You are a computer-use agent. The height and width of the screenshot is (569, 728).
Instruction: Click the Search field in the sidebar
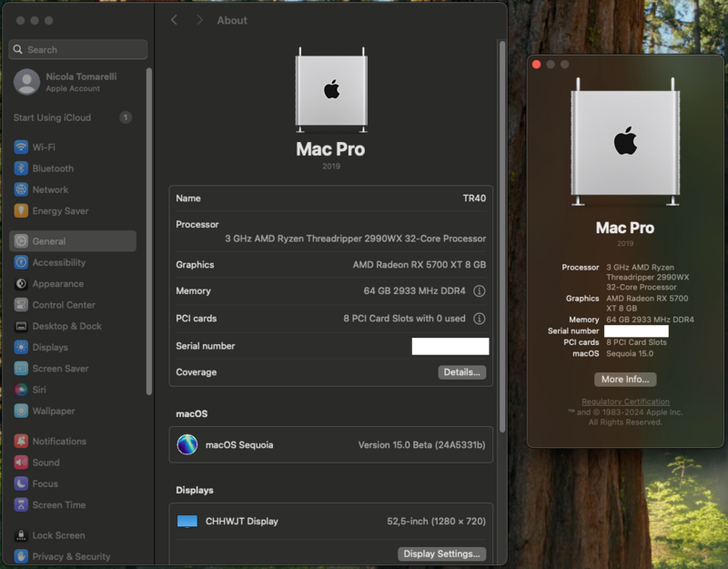point(77,49)
